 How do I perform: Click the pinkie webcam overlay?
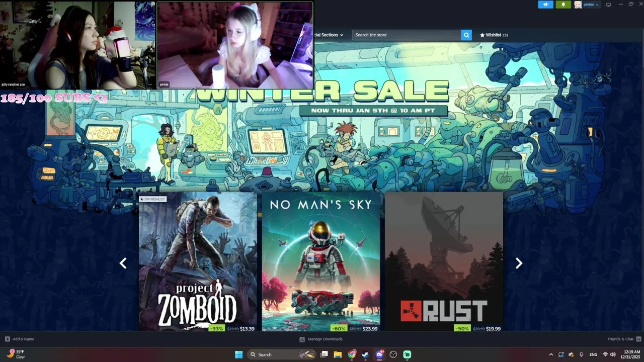(235, 45)
